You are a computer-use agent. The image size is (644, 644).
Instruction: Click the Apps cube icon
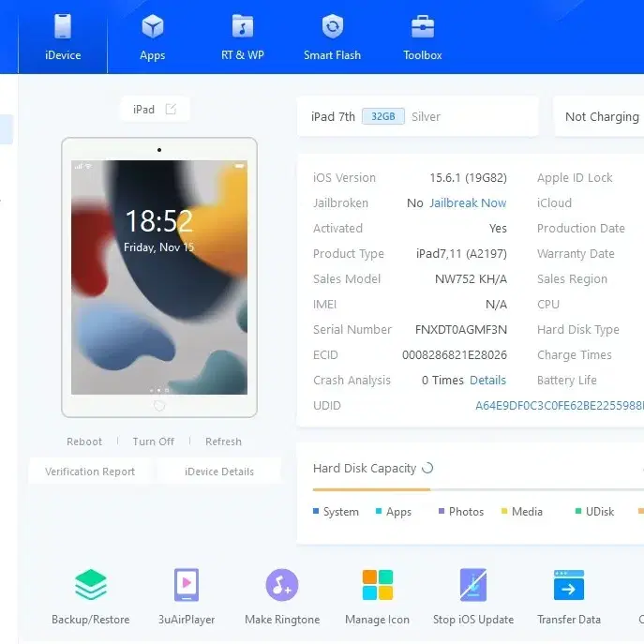[153, 26]
